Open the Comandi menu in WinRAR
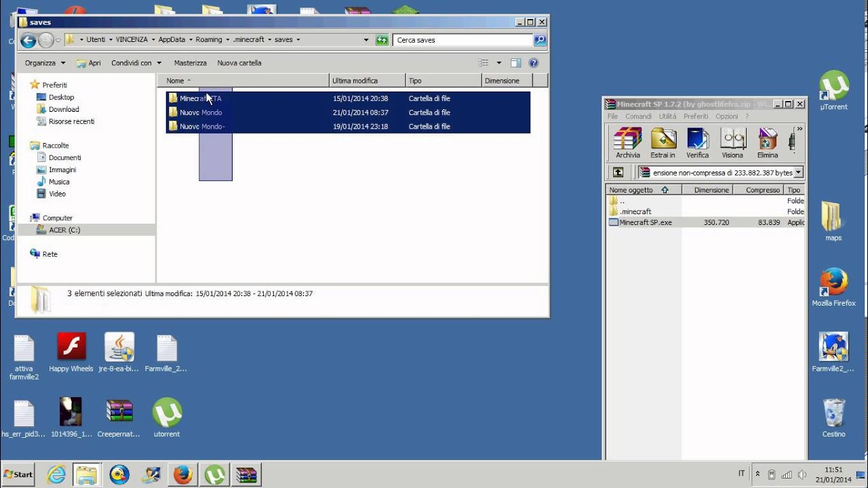The height and width of the screenshot is (488, 868). pos(638,117)
